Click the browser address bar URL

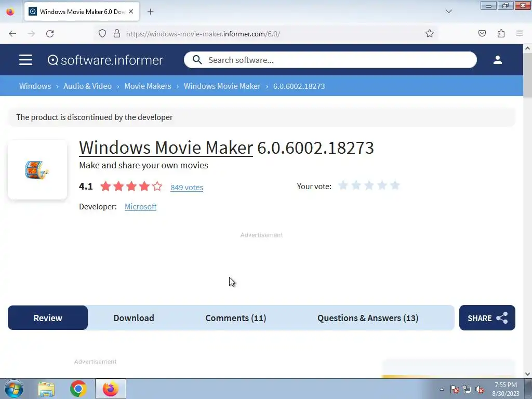[x=203, y=34]
